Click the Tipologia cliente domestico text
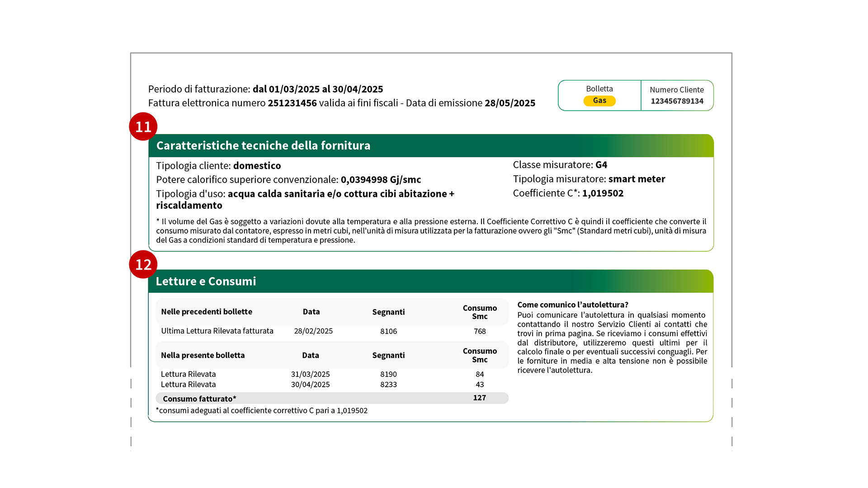The height and width of the screenshot is (488, 868). pyautogui.click(x=218, y=166)
